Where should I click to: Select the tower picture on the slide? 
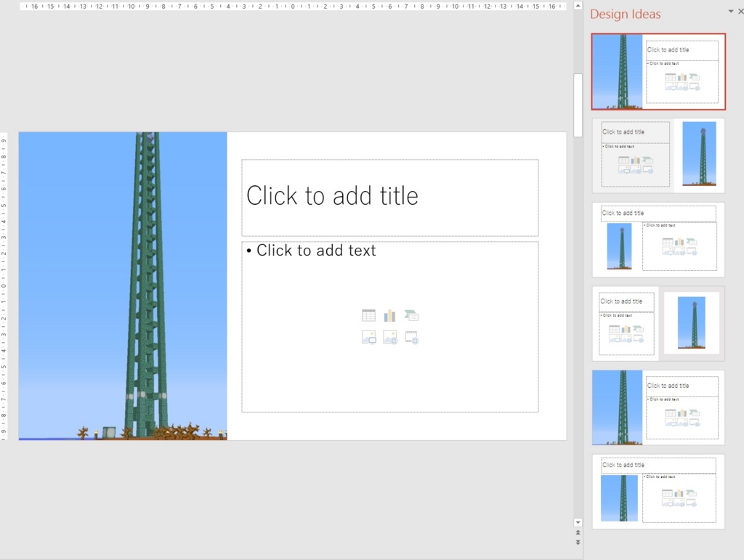pyautogui.click(x=123, y=286)
